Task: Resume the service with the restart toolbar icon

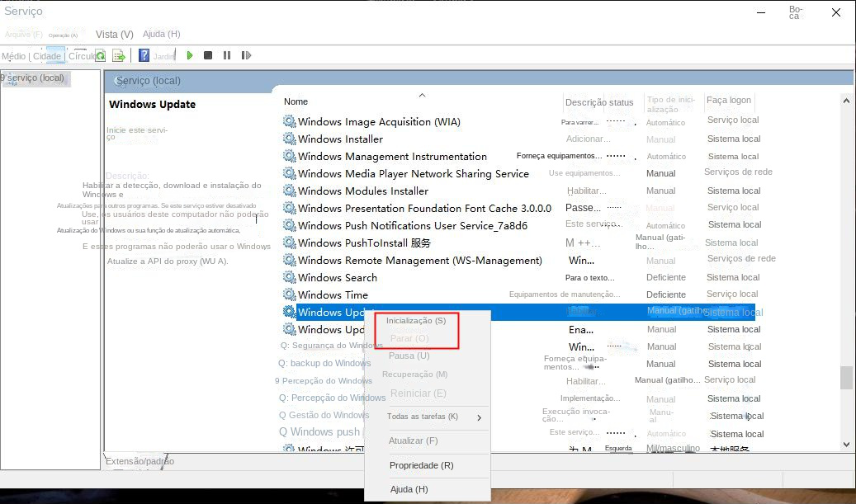Action: 246,55
